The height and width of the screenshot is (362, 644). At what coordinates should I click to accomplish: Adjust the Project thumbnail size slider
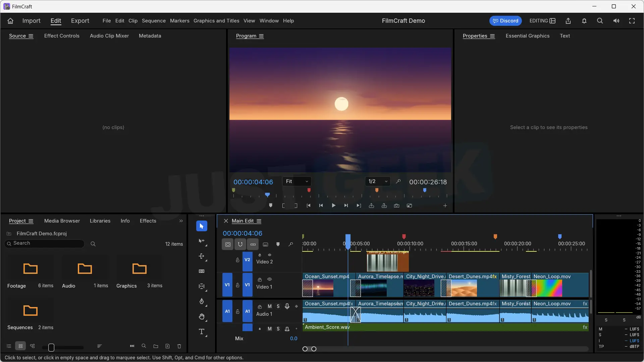click(51, 347)
